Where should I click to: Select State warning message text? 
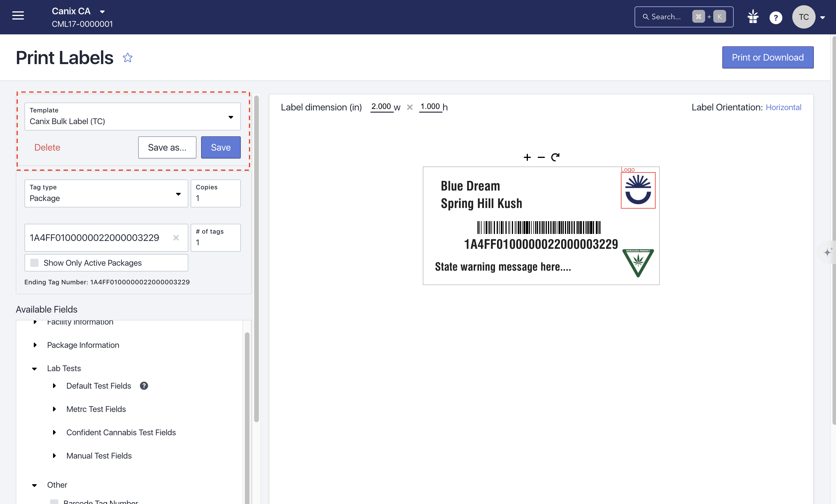point(503,267)
